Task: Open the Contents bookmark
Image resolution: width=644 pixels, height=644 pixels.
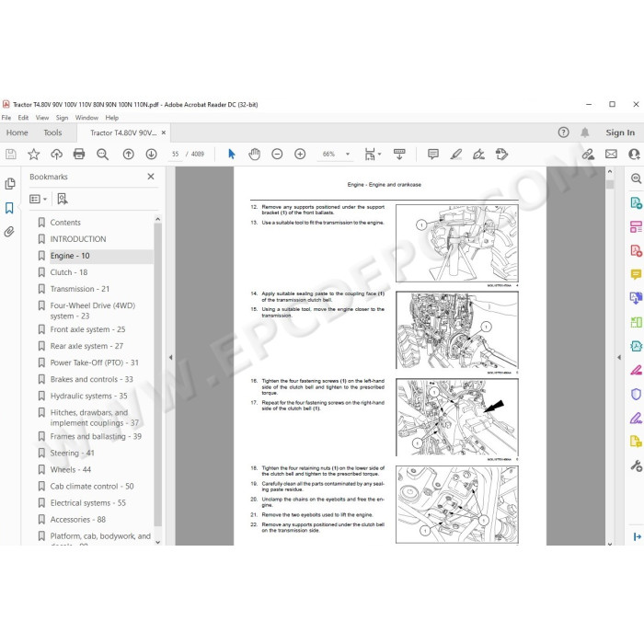Action: (x=65, y=223)
